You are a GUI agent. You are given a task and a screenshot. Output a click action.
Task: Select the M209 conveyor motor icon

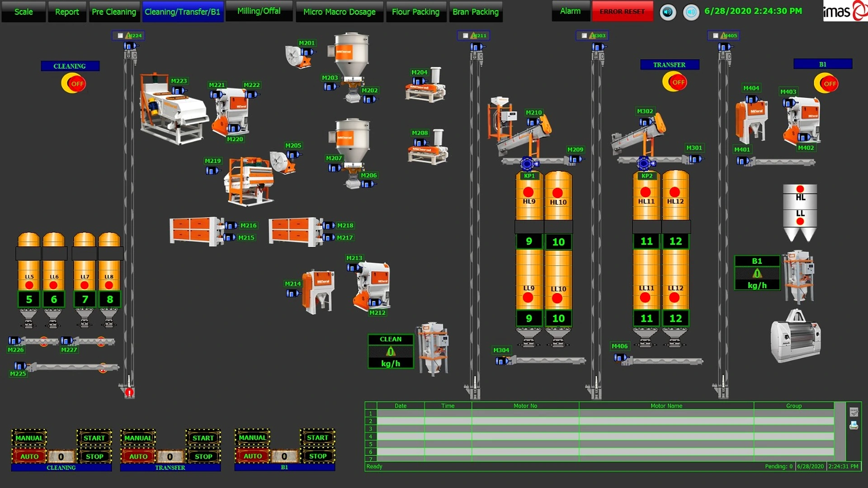[576, 159]
